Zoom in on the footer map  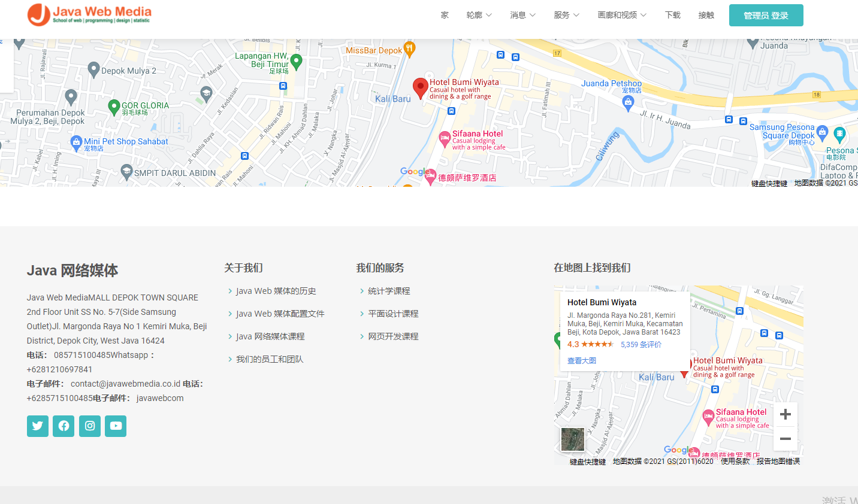pos(786,414)
